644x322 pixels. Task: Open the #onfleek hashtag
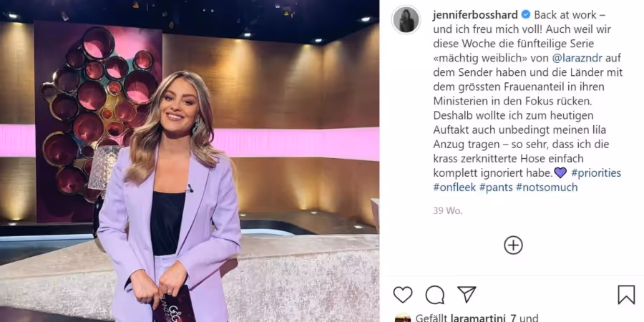(x=454, y=187)
